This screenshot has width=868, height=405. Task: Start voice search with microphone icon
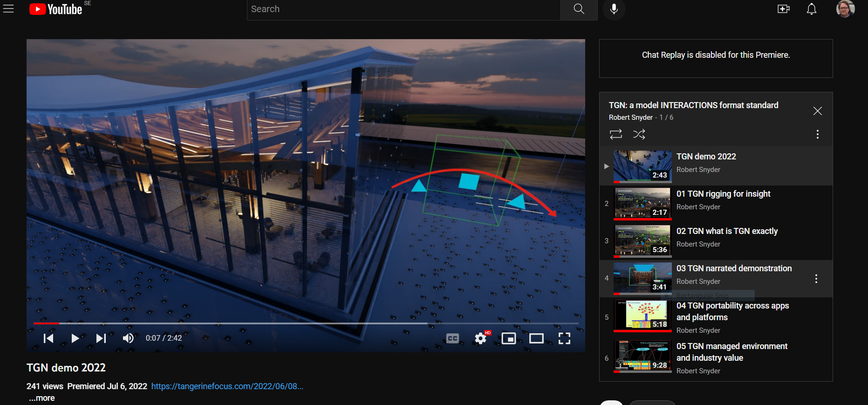[614, 9]
